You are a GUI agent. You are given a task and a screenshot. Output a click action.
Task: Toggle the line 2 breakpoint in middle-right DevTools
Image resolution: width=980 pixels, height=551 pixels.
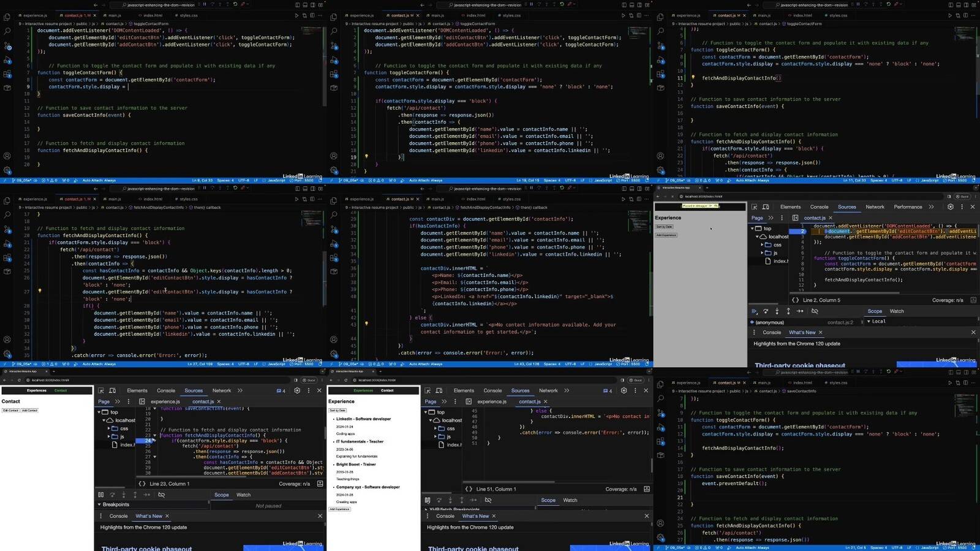(x=797, y=231)
